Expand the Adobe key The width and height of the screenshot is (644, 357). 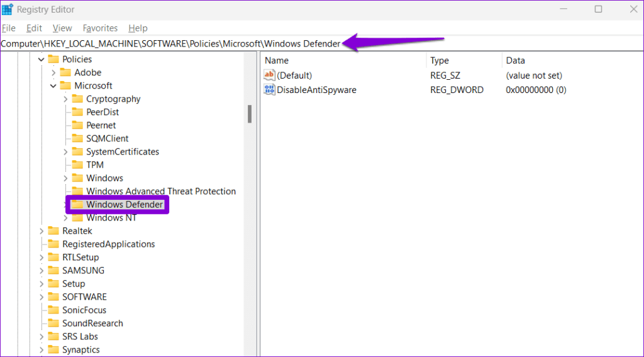pyautogui.click(x=53, y=73)
